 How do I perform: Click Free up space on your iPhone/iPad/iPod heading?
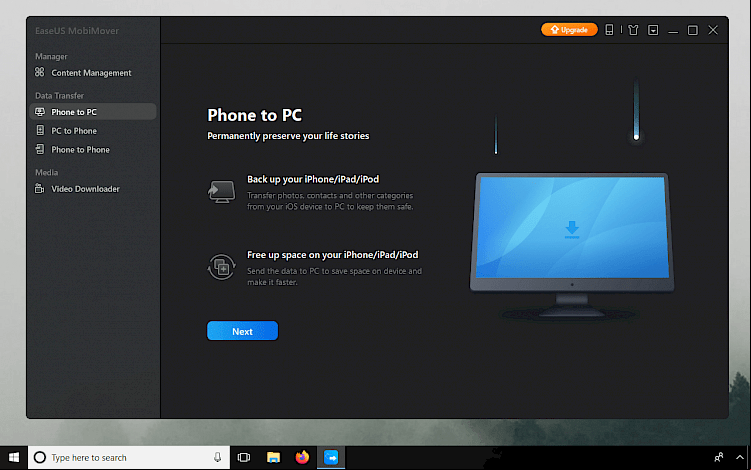click(332, 255)
